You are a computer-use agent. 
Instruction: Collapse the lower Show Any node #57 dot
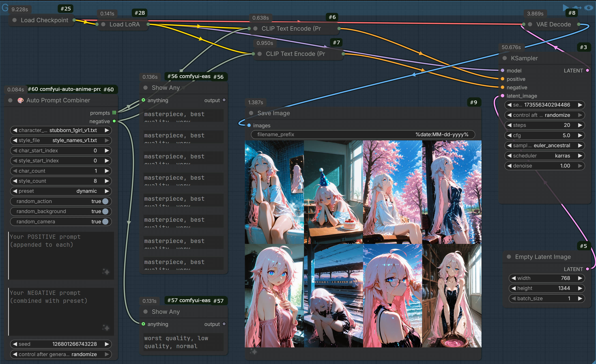click(145, 311)
